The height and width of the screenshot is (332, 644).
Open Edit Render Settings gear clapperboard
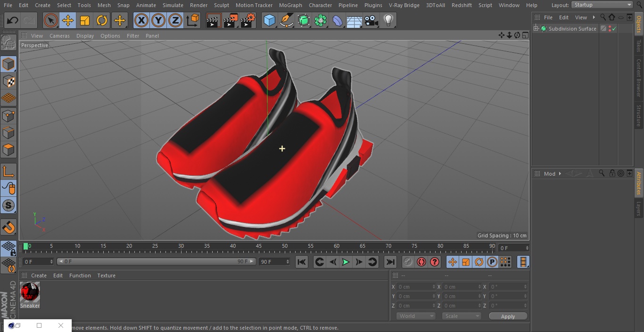(248, 20)
